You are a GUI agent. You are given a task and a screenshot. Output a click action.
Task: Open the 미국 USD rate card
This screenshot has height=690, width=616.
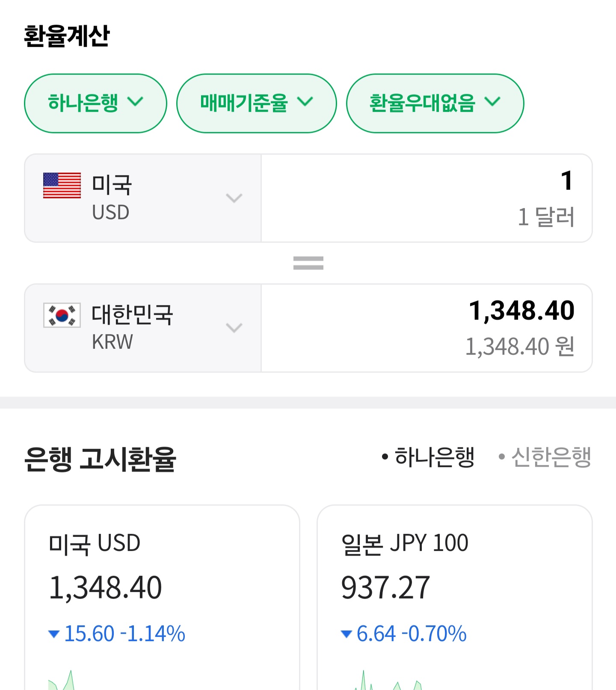[162, 590]
